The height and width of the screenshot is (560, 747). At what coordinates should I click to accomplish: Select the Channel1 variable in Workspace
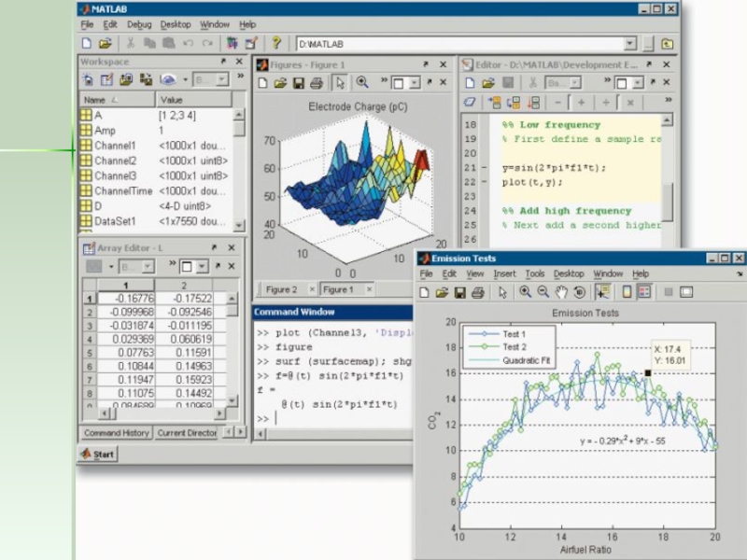pyautogui.click(x=115, y=146)
